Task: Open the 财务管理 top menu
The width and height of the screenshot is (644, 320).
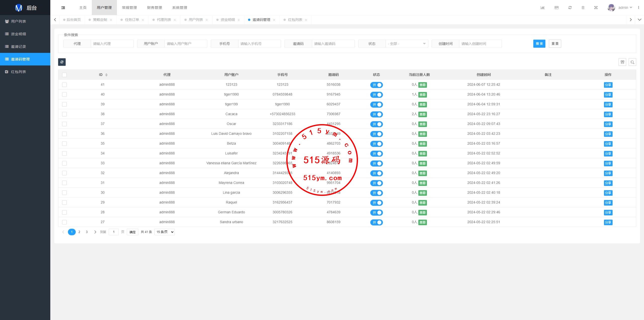Action: tap(154, 8)
